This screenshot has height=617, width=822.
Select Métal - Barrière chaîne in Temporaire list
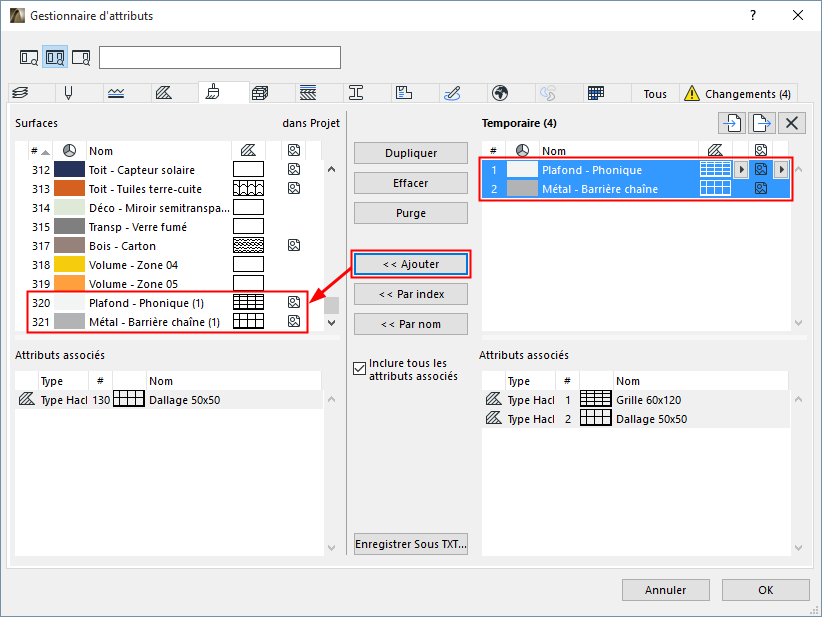pos(636,189)
